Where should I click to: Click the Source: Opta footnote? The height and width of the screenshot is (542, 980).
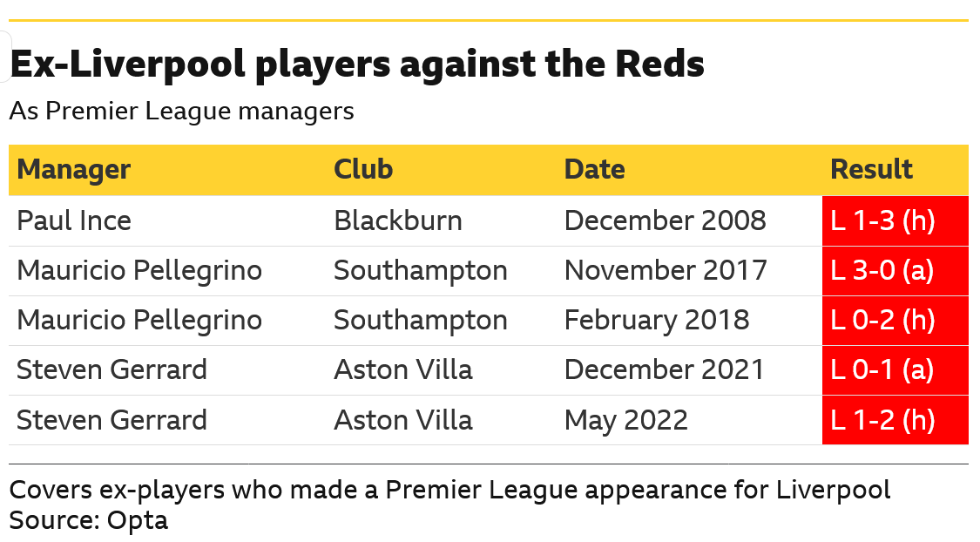pyautogui.click(x=89, y=520)
